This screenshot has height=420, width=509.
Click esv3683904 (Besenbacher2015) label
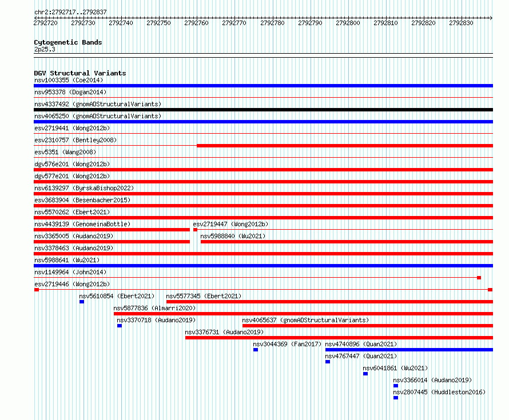(x=82, y=200)
